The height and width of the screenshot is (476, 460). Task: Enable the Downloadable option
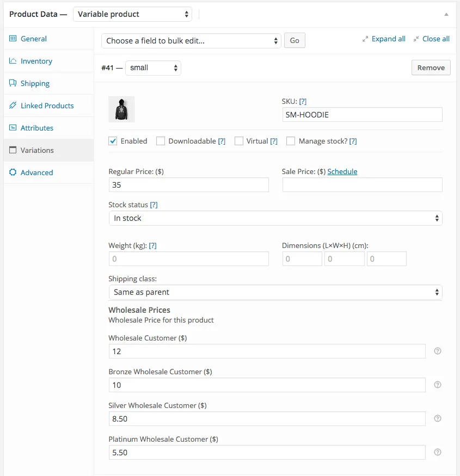[161, 141]
